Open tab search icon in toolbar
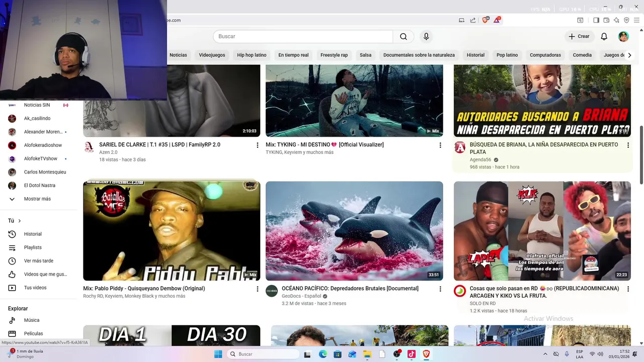This screenshot has height=362, width=644. [580, 20]
